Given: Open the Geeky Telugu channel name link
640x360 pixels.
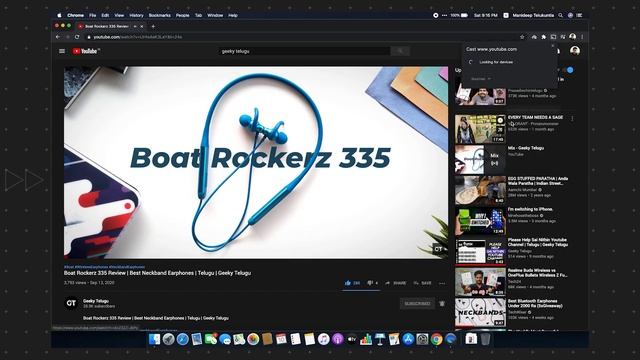Looking at the screenshot, I should point(96,301).
